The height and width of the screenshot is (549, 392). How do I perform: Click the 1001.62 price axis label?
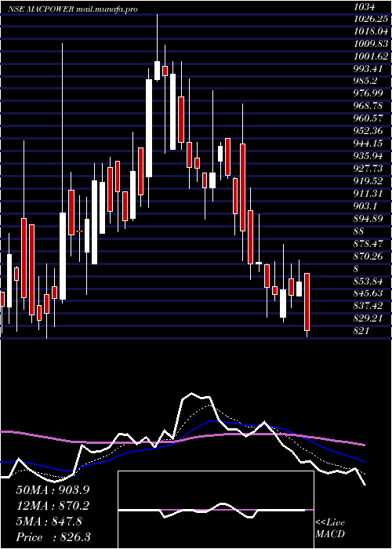tap(371, 56)
